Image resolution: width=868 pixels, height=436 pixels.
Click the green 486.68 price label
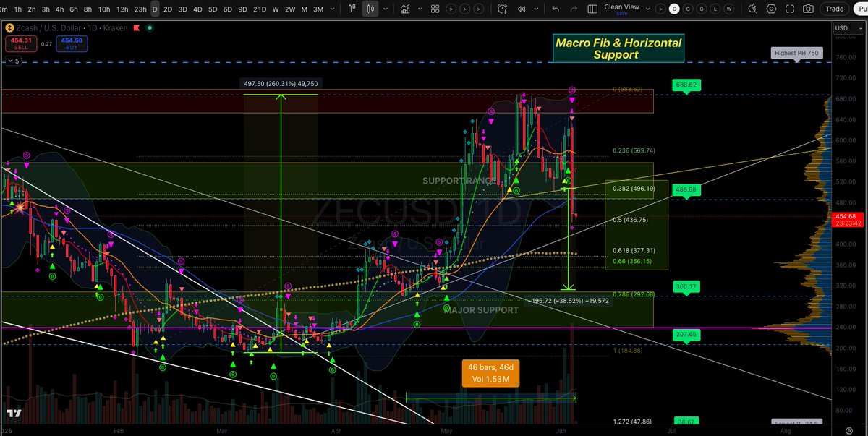[x=686, y=189]
